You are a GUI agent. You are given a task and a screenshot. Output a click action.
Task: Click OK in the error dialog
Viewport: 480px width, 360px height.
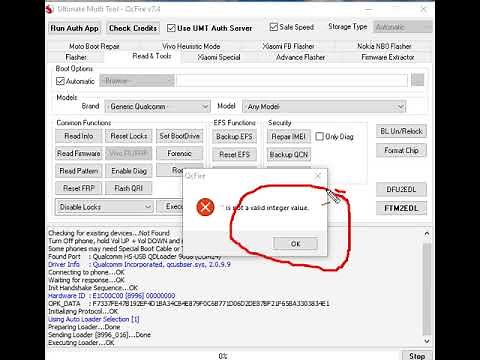pos(295,244)
